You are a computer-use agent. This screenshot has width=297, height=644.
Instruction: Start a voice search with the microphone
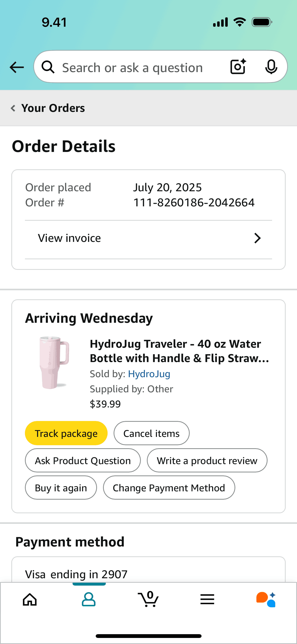(x=271, y=67)
